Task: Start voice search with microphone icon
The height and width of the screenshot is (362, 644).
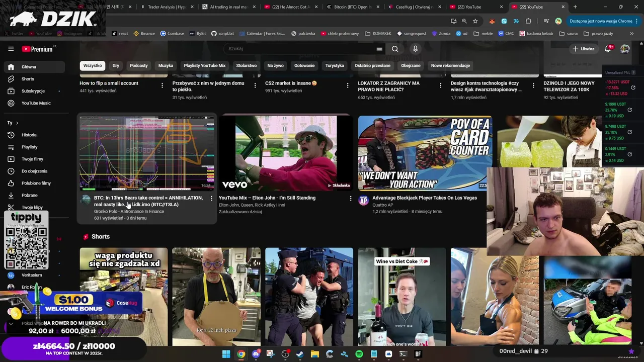Action: [x=415, y=49]
